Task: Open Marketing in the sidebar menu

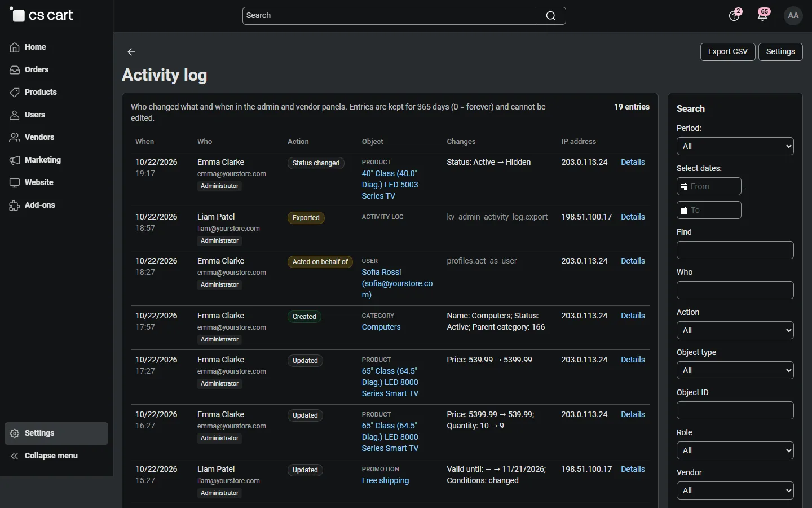Action: click(56, 160)
